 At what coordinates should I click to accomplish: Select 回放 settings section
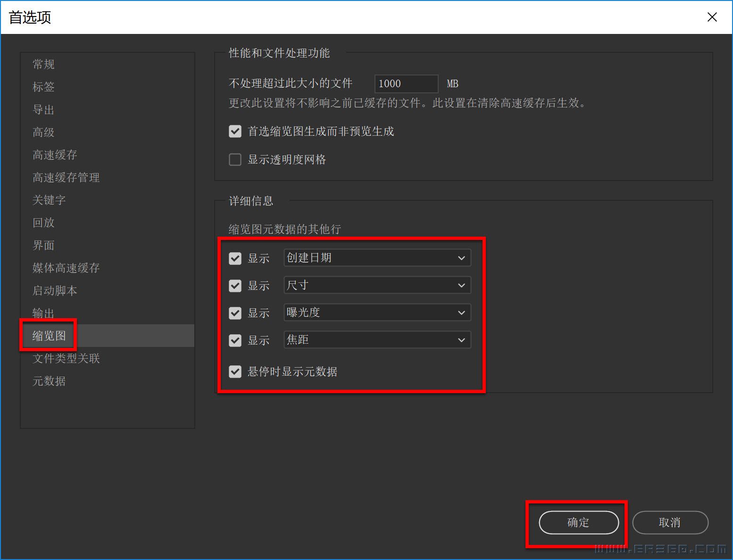pos(43,222)
